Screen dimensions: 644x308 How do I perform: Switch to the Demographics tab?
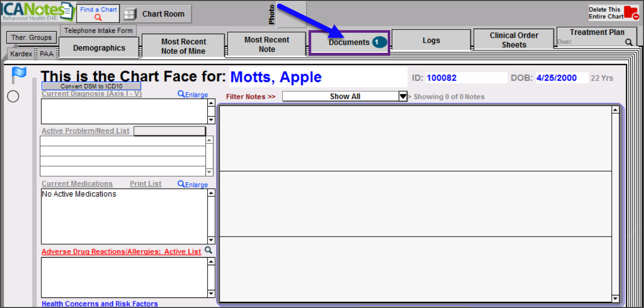click(x=99, y=48)
